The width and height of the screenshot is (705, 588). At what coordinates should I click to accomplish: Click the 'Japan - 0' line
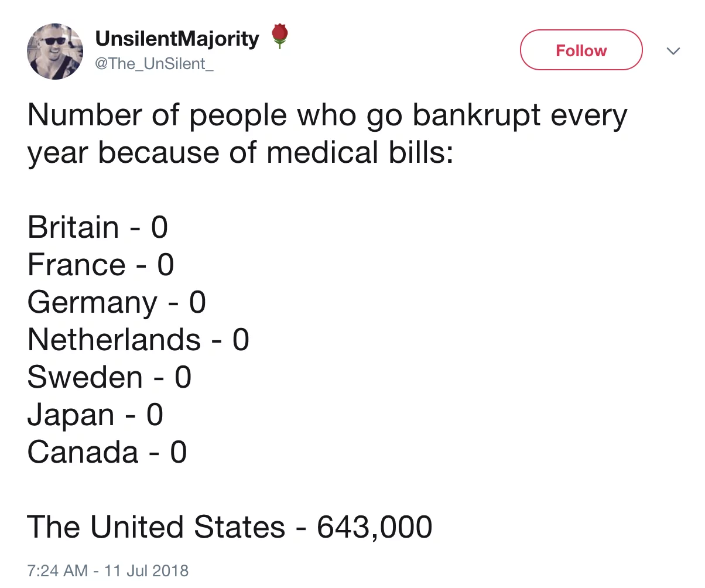pyautogui.click(x=95, y=415)
